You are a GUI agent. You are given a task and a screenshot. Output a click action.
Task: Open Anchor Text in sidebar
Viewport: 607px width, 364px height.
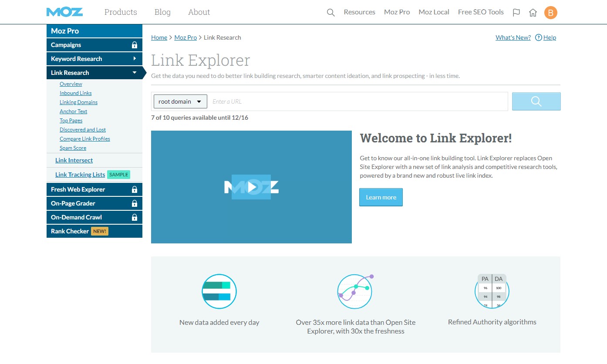tap(74, 111)
